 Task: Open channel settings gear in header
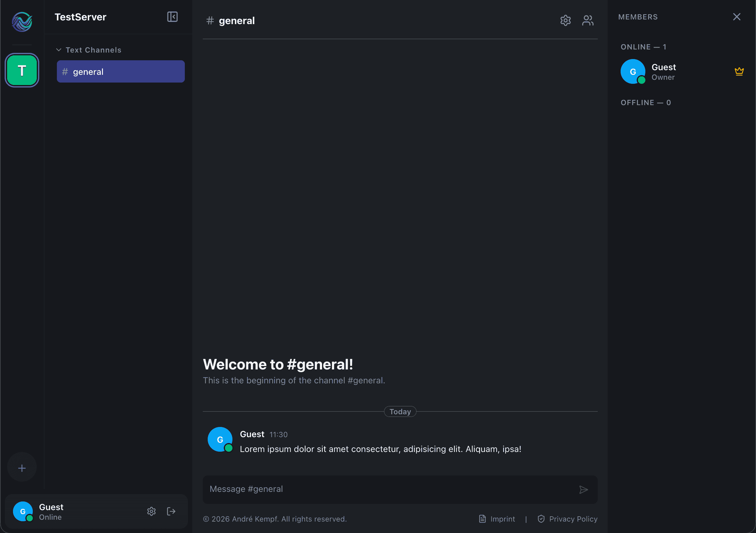(x=565, y=20)
